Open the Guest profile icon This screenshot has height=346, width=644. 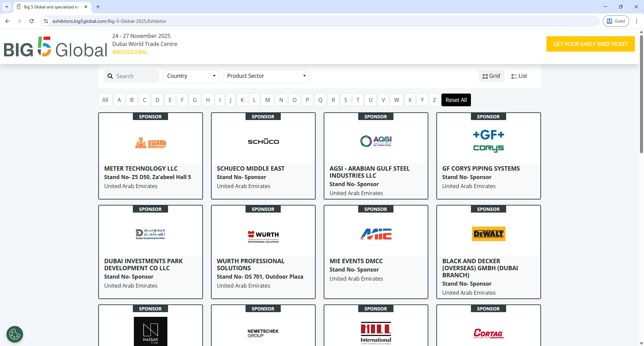(x=616, y=21)
